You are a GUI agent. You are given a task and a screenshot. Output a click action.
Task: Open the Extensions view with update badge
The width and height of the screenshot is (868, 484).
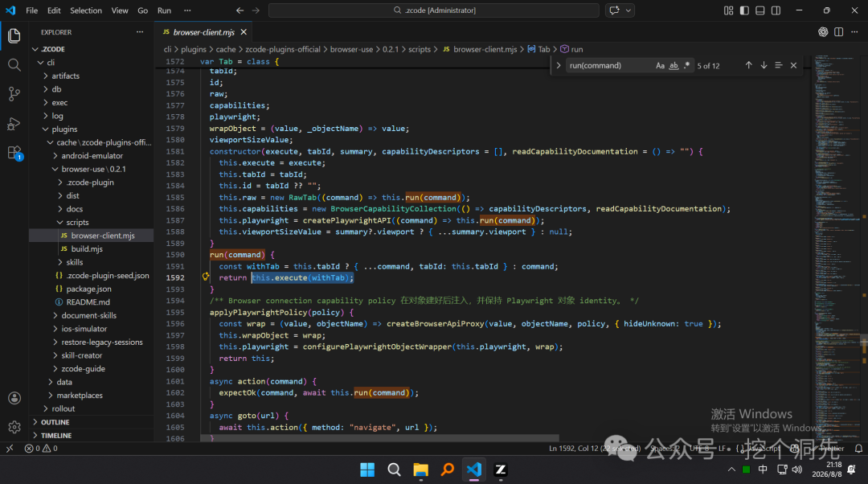click(14, 153)
